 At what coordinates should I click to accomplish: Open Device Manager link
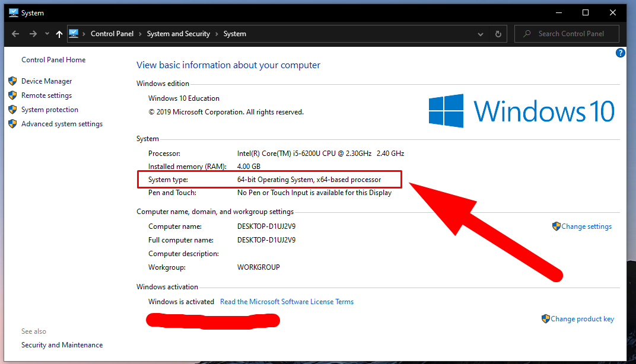(x=47, y=81)
